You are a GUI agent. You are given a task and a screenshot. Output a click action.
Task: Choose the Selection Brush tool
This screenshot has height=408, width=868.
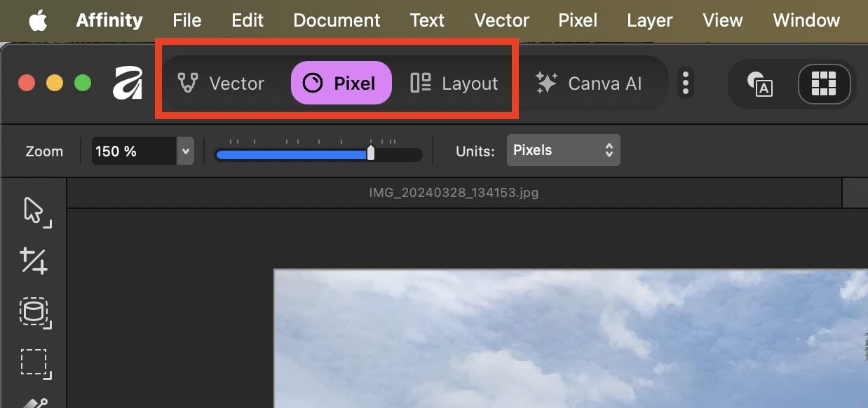34,313
